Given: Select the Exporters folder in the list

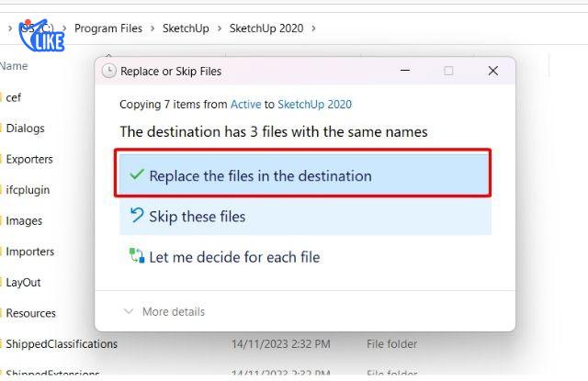Looking at the screenshot, I should (x=29, y=159).
